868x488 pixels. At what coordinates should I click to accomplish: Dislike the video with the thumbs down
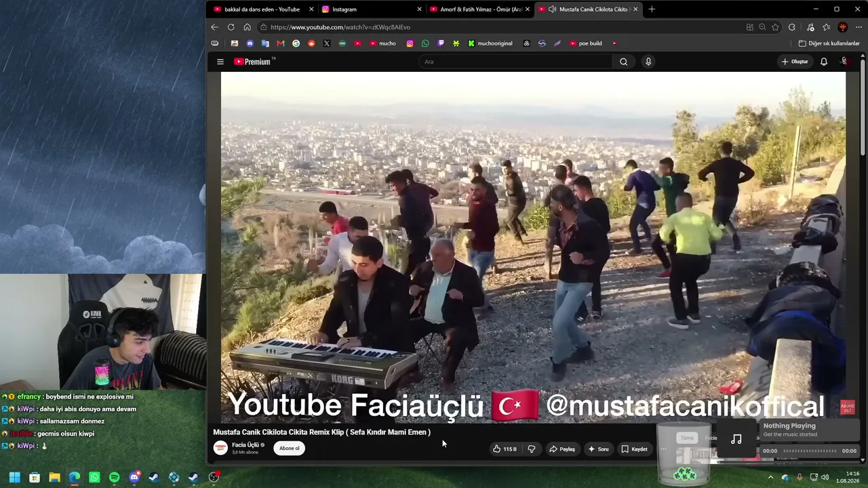[x=532, y=449]
